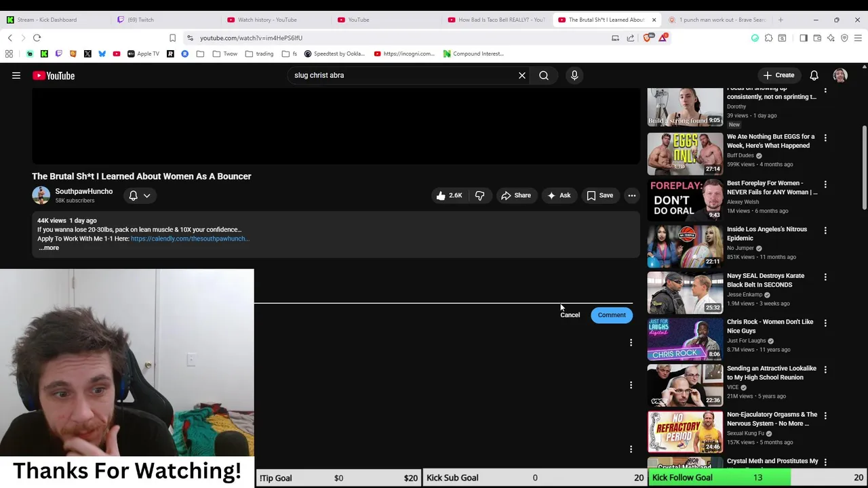
Task: Like the video with thumbs up
Action: 448,195
